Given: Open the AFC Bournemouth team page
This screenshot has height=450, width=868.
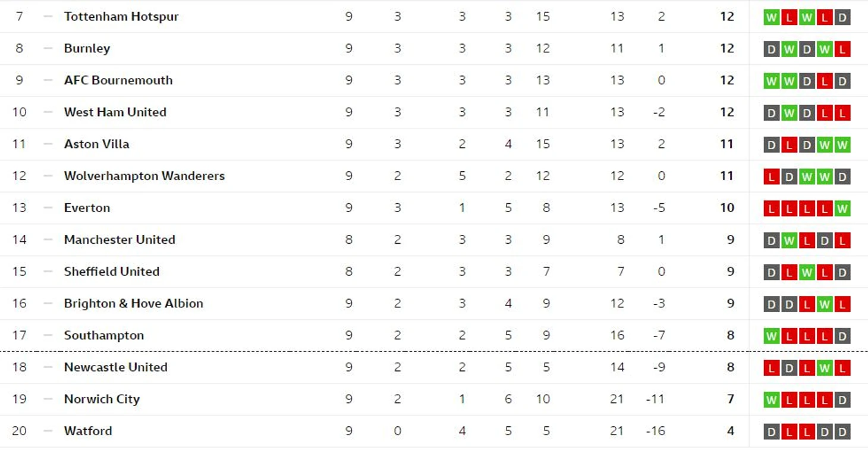Looking at the screenshot, I should pos(118,80).
